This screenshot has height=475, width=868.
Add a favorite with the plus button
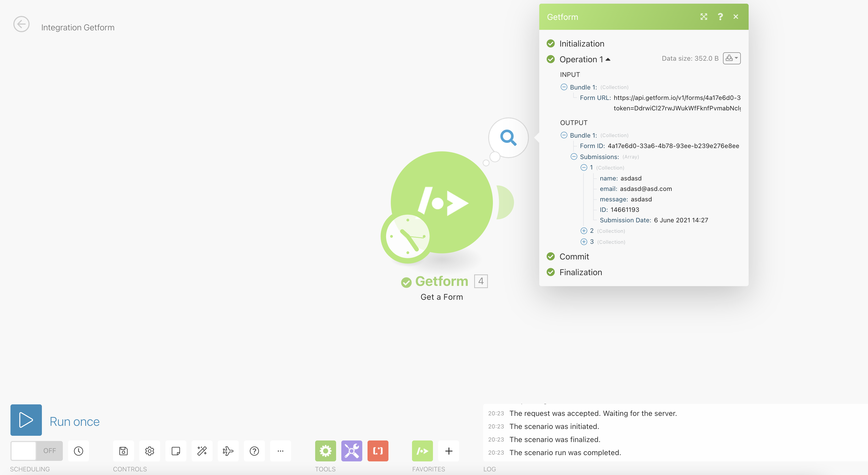click(449, 451)
